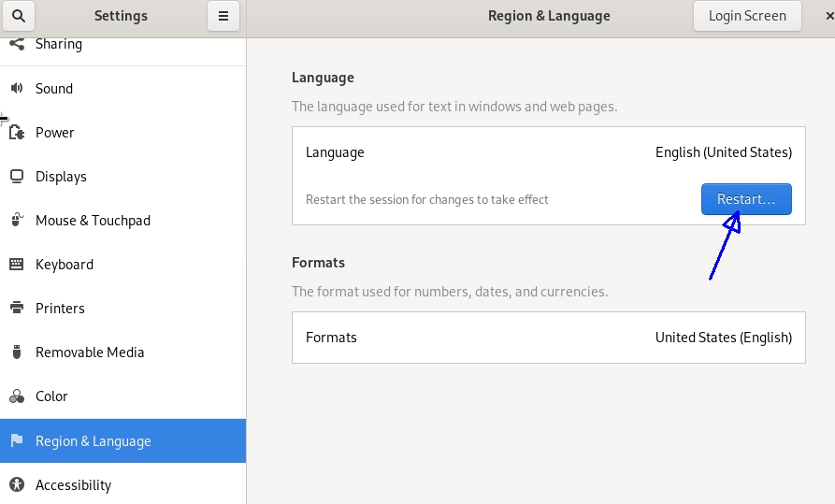Select Region & Language in sidebar
Viewport: 835px width, 504px height.
93,441
